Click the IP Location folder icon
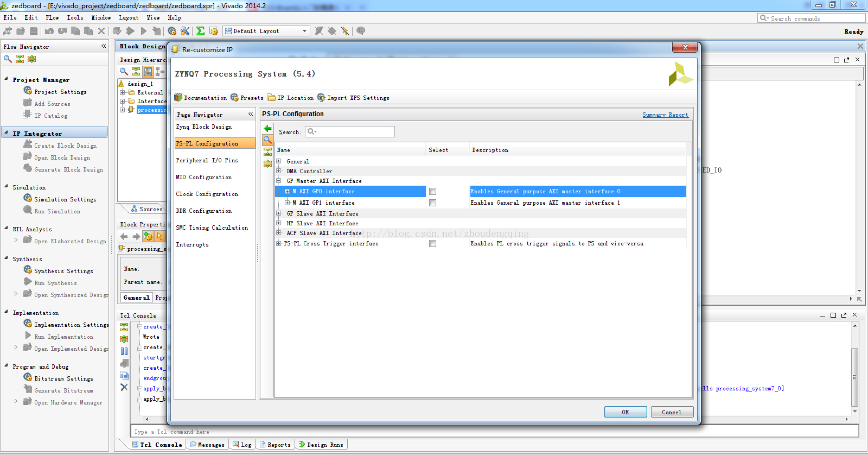This screenshot has height=455, width=868. [x=271, y=98]
